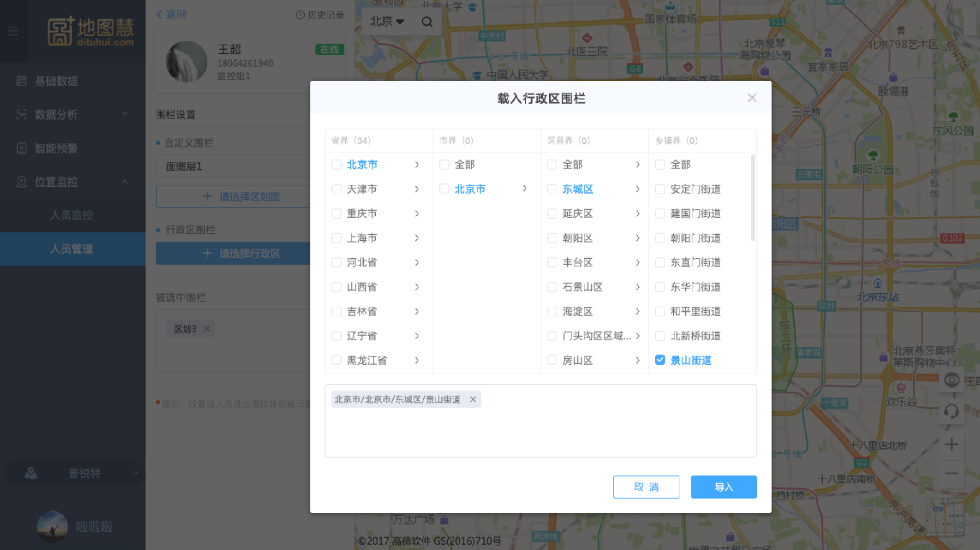Select 人员监控 submenu item
980x550 pixels.
[71, 215]
